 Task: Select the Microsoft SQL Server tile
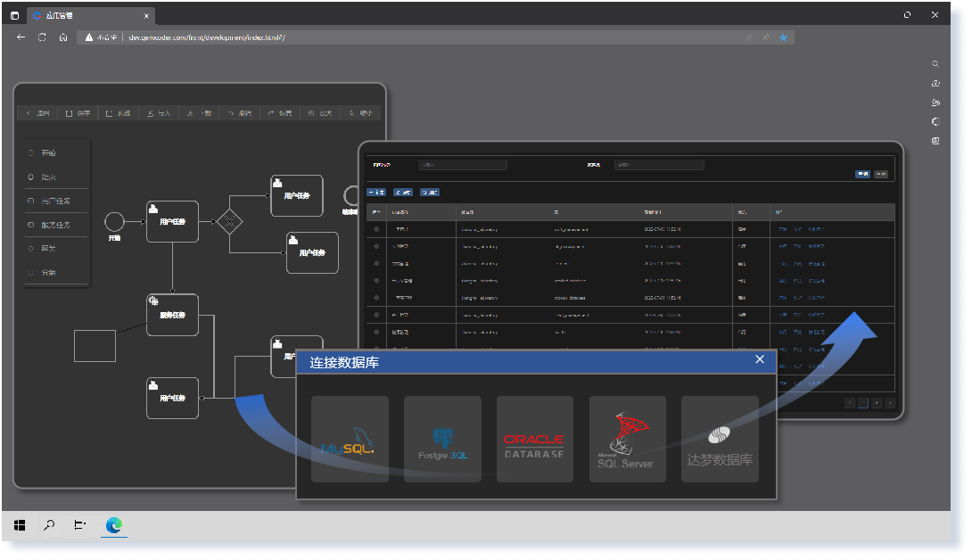click(627, 439)
